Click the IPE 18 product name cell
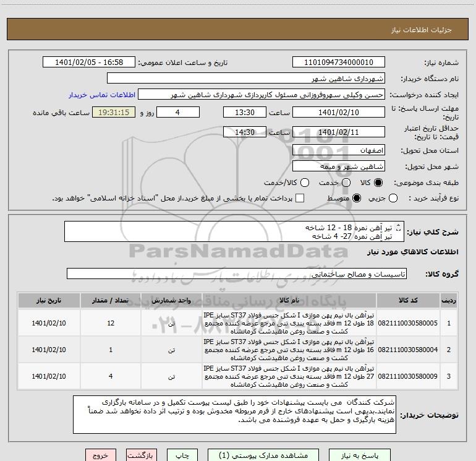This screenshot has width=476, height=461. tap(289, 323)
